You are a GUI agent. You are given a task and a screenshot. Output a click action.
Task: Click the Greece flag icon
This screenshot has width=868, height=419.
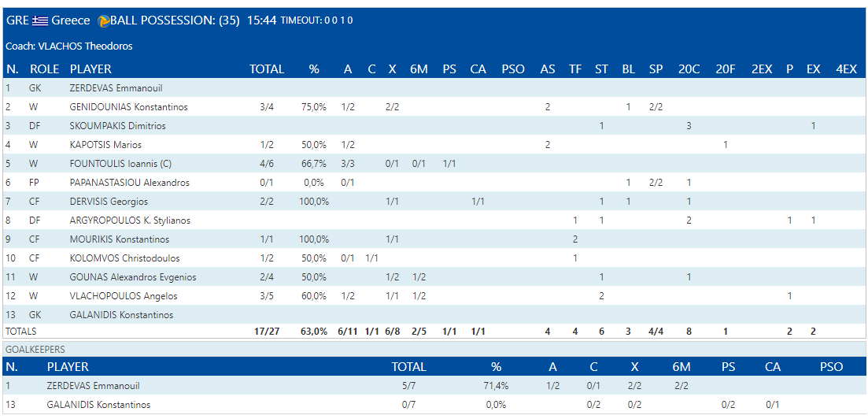click(x=39, y=20)
